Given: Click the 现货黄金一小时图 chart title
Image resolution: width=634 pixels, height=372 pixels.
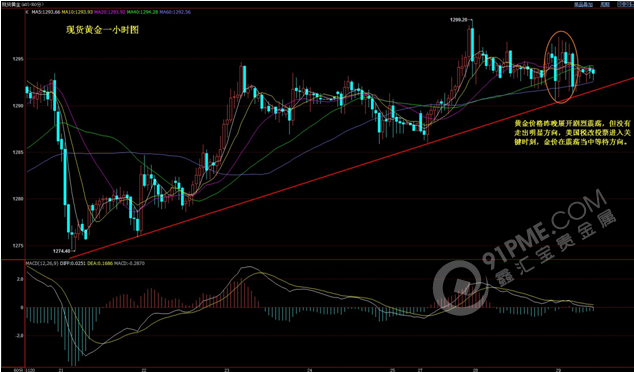Looking at the screenshot, I should point(103,30).
